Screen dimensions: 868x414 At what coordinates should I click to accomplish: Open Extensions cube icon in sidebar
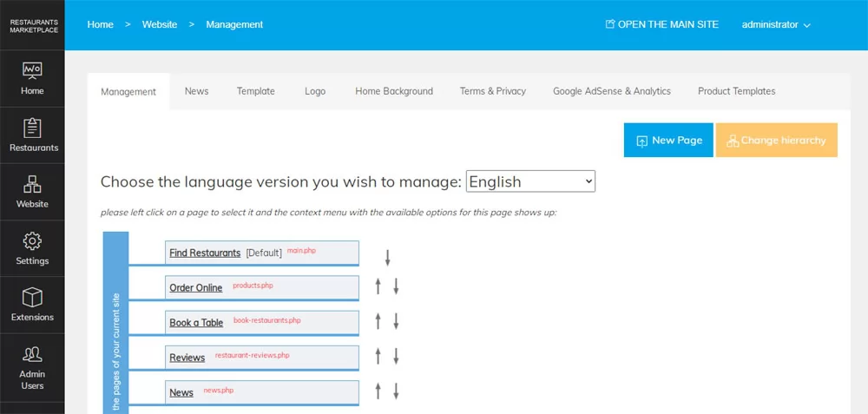32,298
